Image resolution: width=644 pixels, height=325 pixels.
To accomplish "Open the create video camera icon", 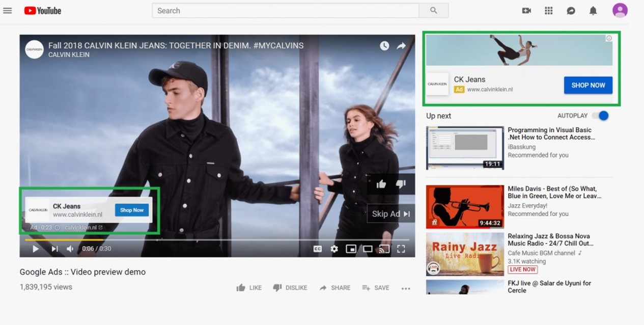I will (x=526, y=11).
